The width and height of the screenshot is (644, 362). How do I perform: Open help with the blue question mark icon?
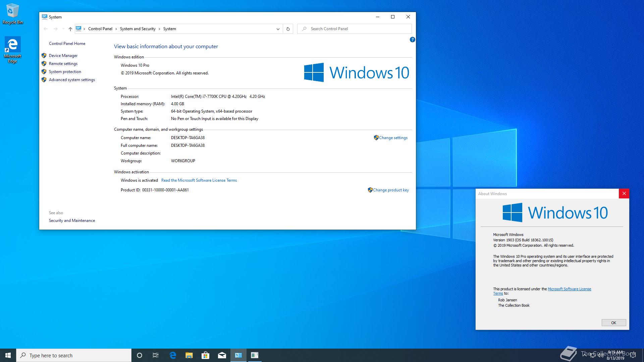coord(412,40)
